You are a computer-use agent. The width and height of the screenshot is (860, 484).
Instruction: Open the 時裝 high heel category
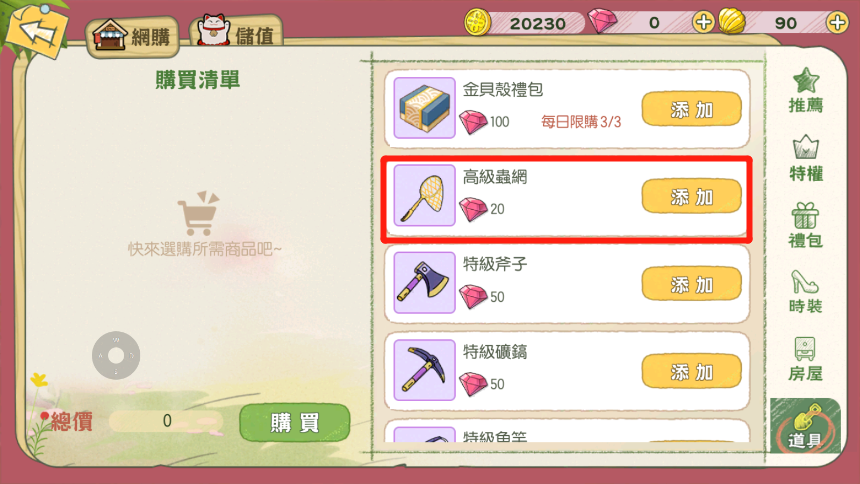pos(806,292)
